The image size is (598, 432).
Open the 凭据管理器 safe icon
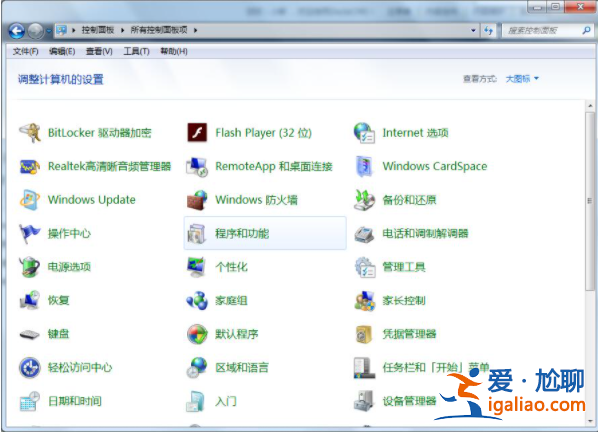tap(364, 334)
